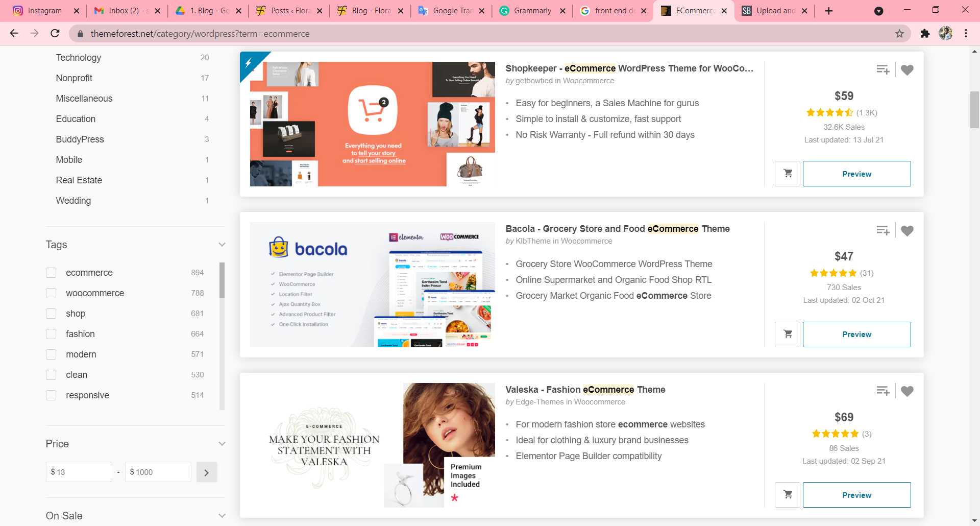Screen dimensions: 980x526
Task: Check the ecommerce tag filter
Action: [51, 273]
